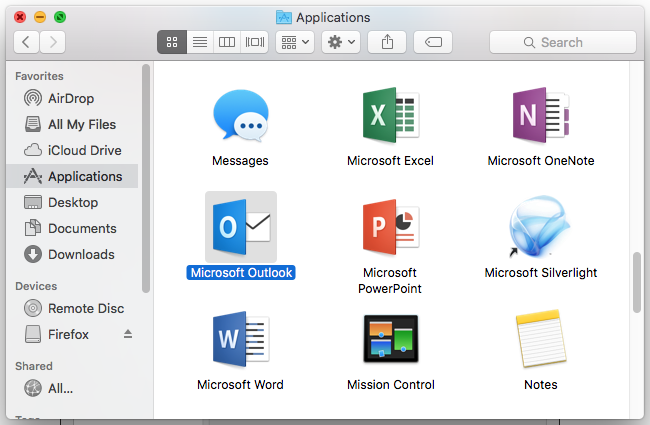Click the Microsoft PowerPoint name label

tap(390, 281)
